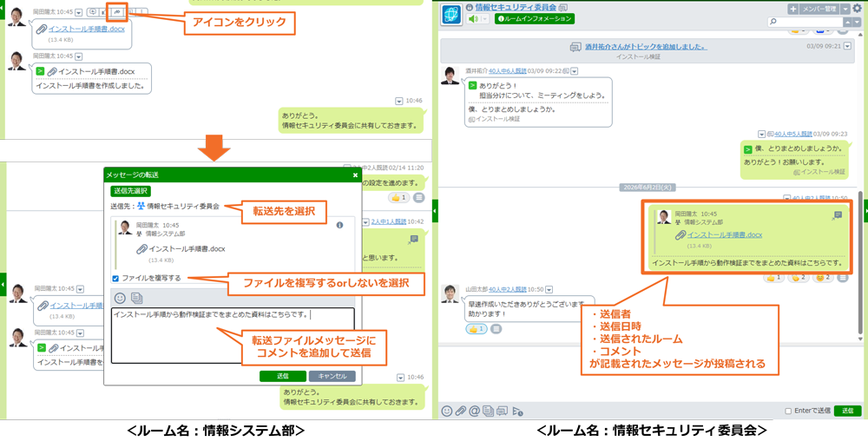Click 送信 button in security committee room
This screenshot has width=868, height=448.
(847, 411)
